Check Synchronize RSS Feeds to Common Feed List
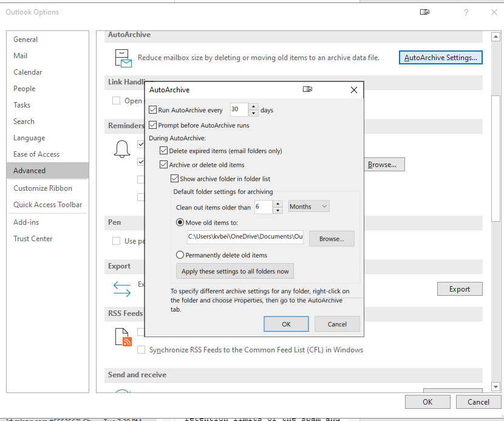Screen dimensions: 504x421 (141, 349)
